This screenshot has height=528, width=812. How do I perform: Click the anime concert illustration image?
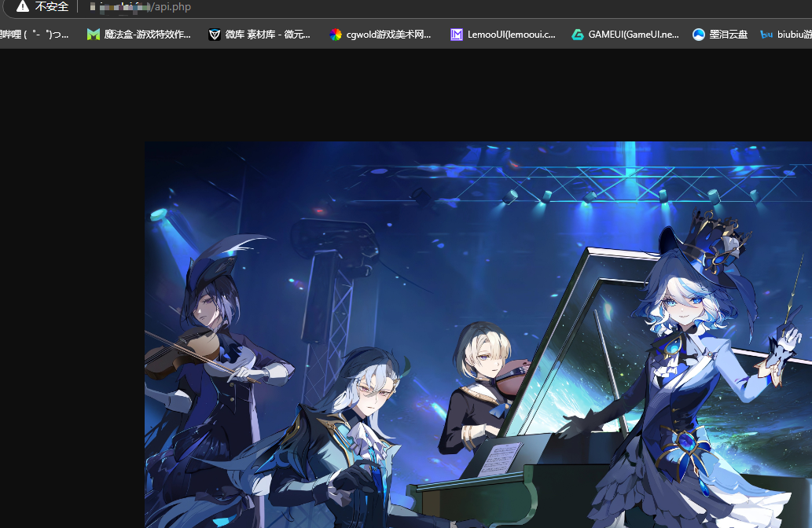tap(478, 335)
